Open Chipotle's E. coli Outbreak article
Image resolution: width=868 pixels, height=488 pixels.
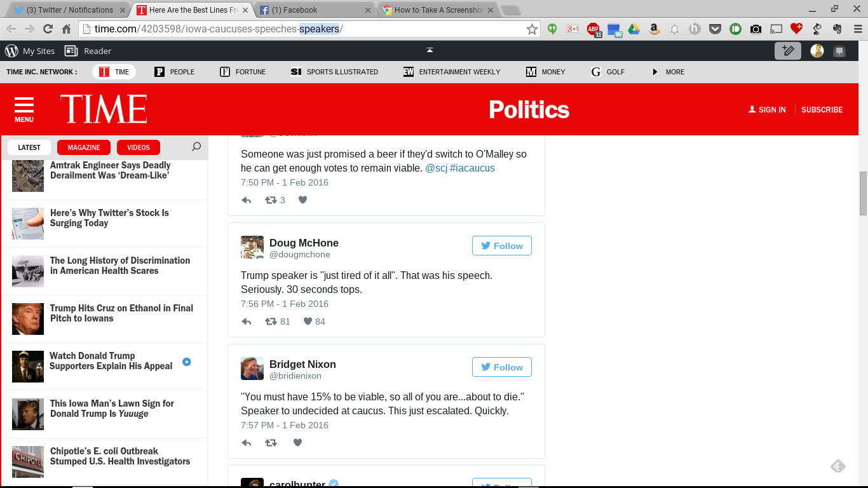(x=120, y=456)
